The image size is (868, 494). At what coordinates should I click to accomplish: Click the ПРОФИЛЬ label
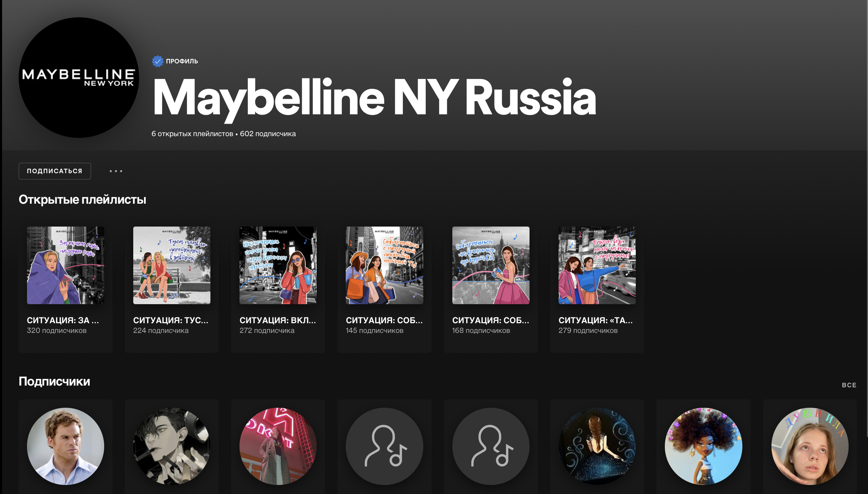click(x=182, y=61)
